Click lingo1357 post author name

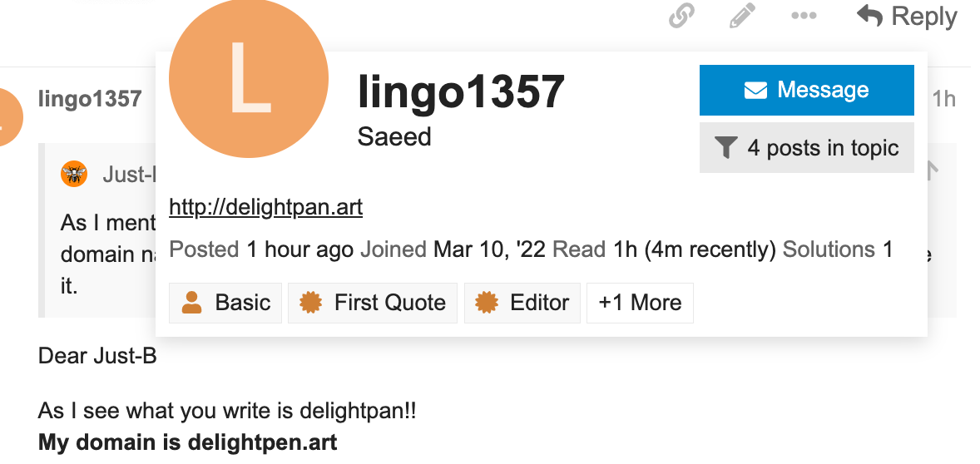click(x=90, y=99)
